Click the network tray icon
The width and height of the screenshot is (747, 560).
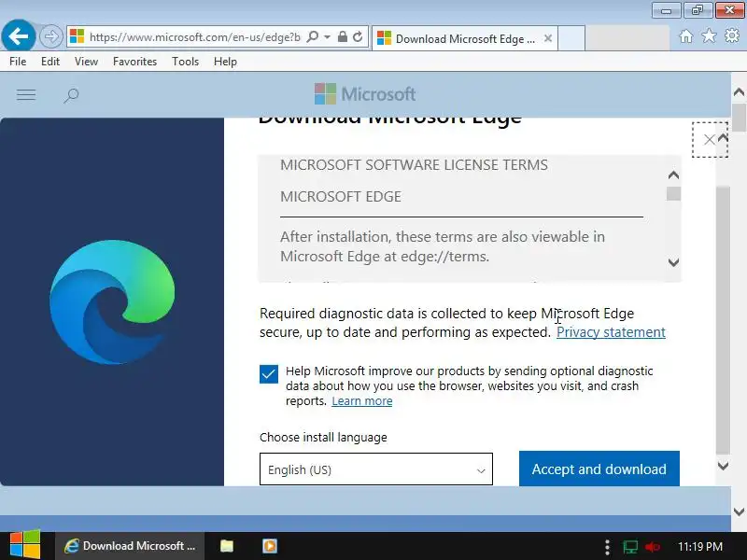630,547
